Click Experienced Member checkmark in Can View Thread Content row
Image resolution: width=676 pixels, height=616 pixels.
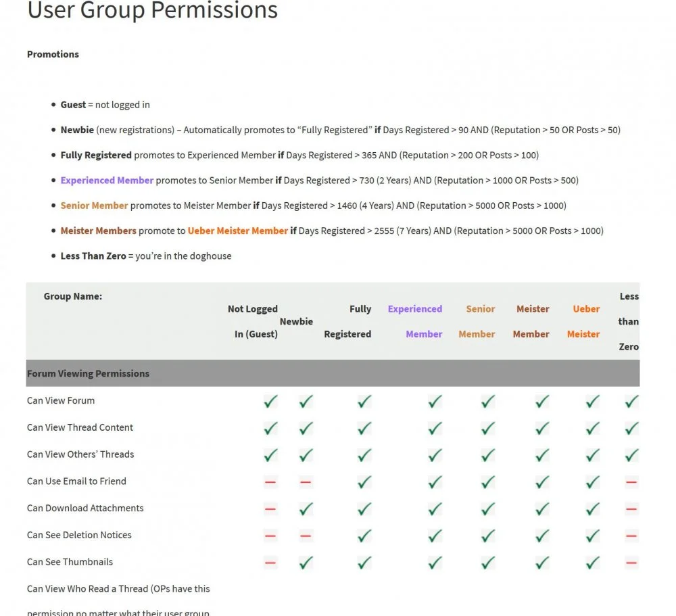point(435,428)
